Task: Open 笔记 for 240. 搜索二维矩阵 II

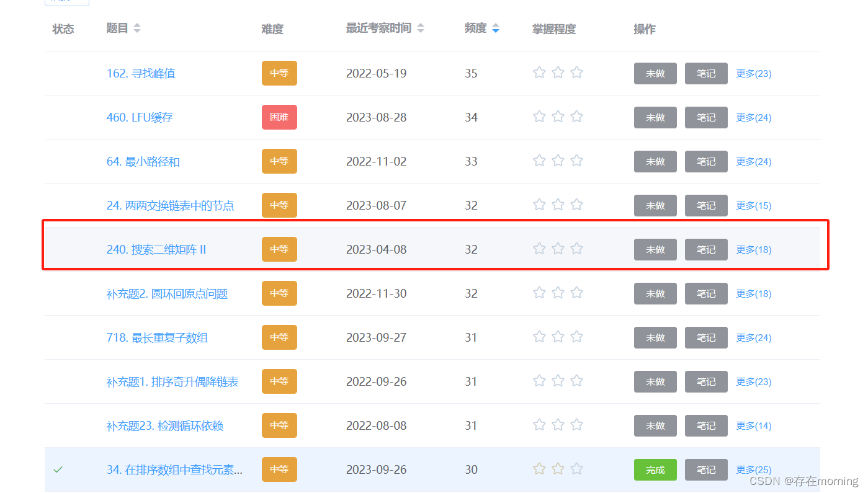Action: click(x=706, y=249)
